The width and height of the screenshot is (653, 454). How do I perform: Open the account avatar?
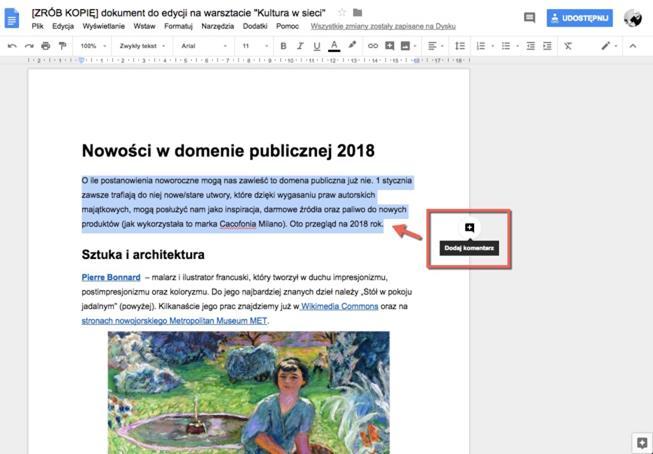633,18
